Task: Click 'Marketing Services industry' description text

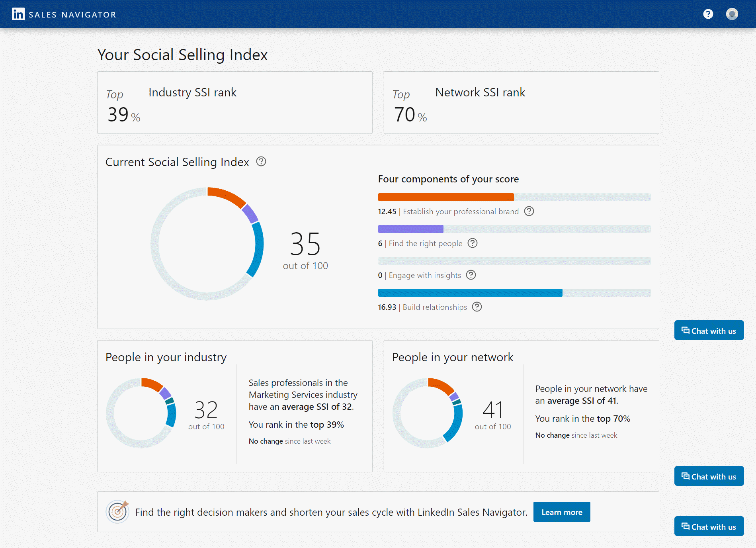Action: 303,395
